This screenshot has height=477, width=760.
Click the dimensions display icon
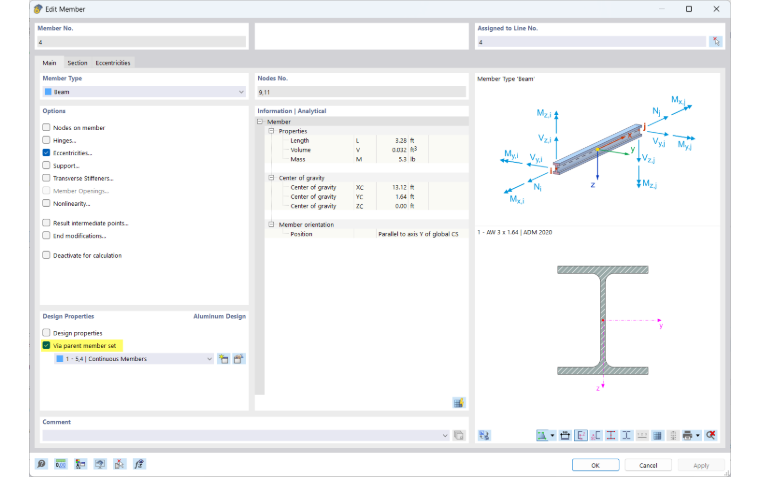click(x=565, y=435)
